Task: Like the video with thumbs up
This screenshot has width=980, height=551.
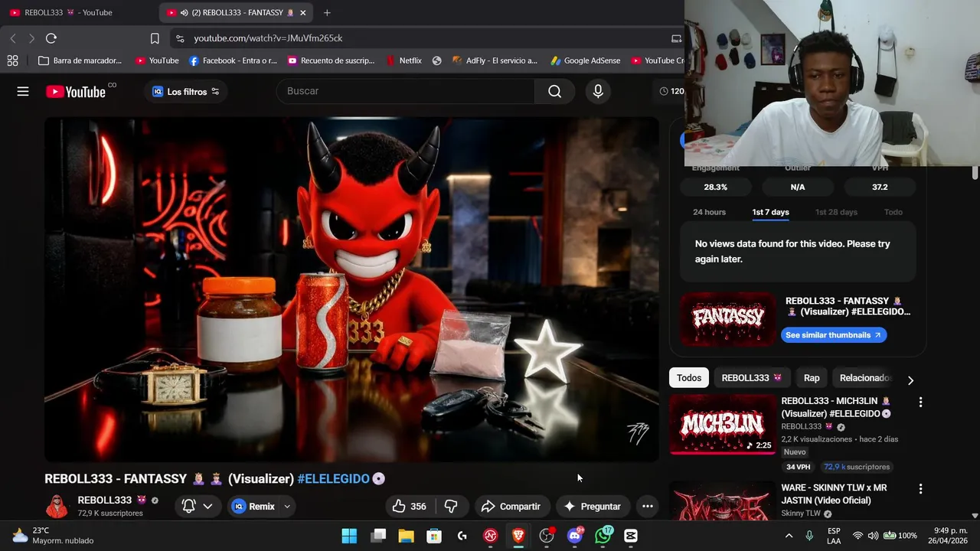Action: [x=410, y=506]
